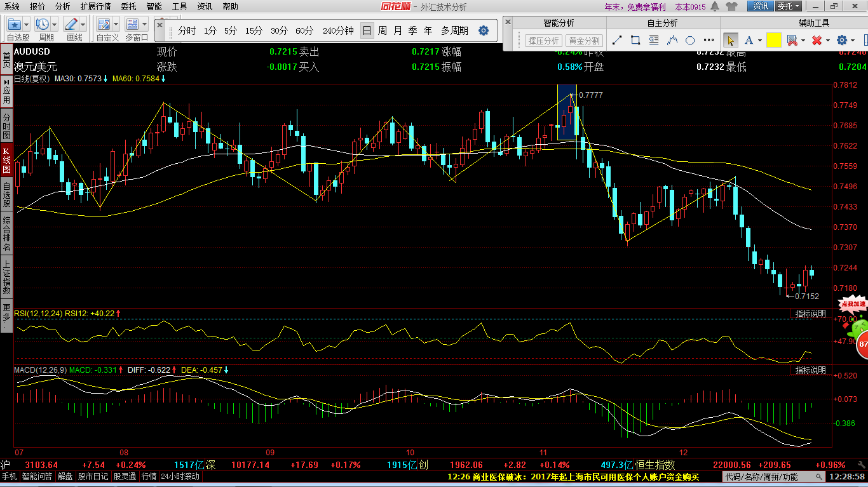Switch chart to 周 weekly period
Screen dimensions: 868x487
[x=382, y=30]
